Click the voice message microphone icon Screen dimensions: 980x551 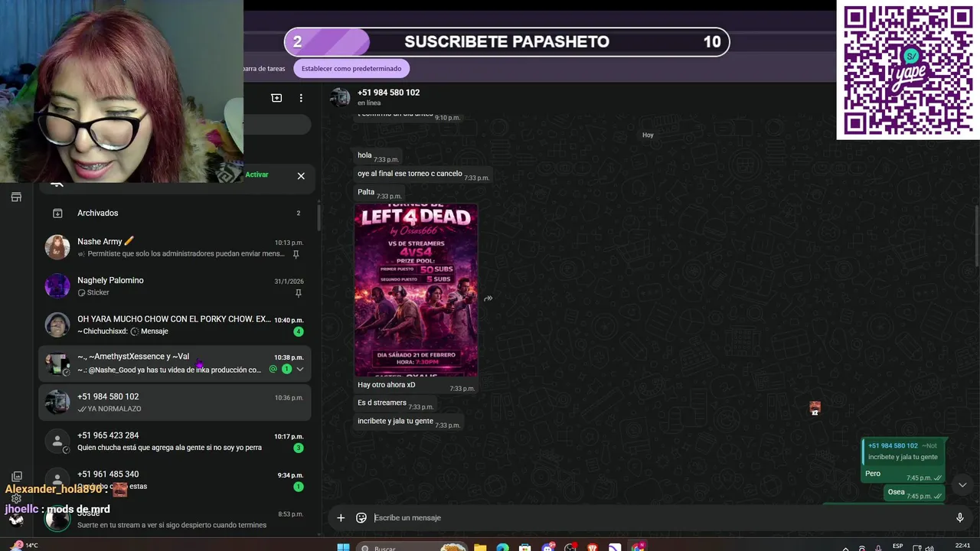coord(959,518)
